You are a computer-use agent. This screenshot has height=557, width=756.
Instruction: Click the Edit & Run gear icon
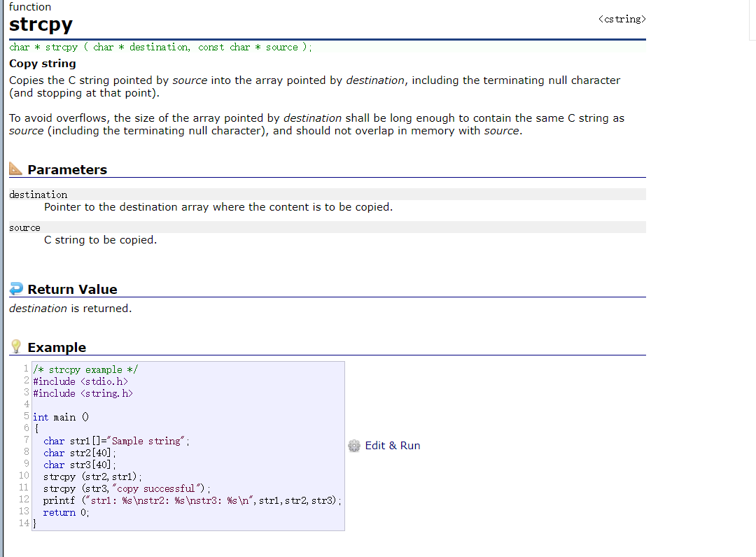point(354,446)
